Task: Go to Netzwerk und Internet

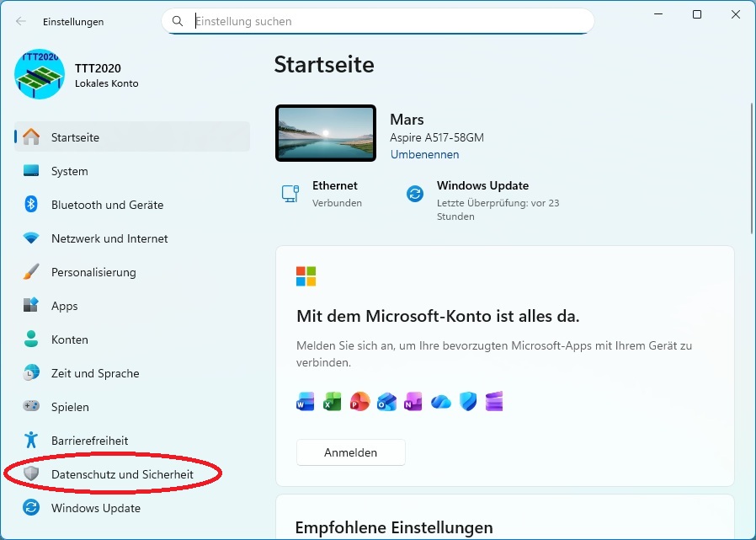Action: pyautogui.click(x=132, y=238)
